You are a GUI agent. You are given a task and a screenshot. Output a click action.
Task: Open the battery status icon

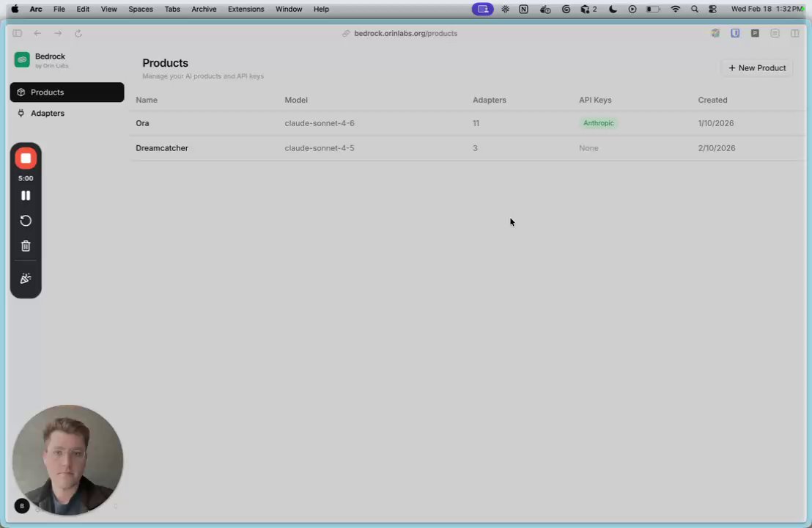(x=653, y=9)
